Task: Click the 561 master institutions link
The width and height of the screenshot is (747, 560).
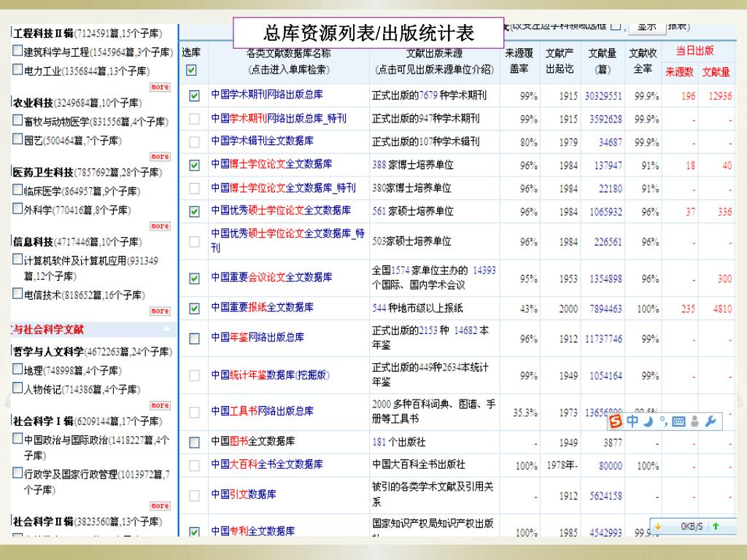Action: [x=379, y=211]
